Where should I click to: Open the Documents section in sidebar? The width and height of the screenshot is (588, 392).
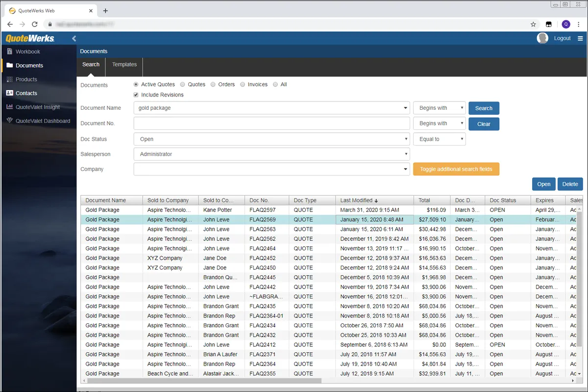pos(29,65)
